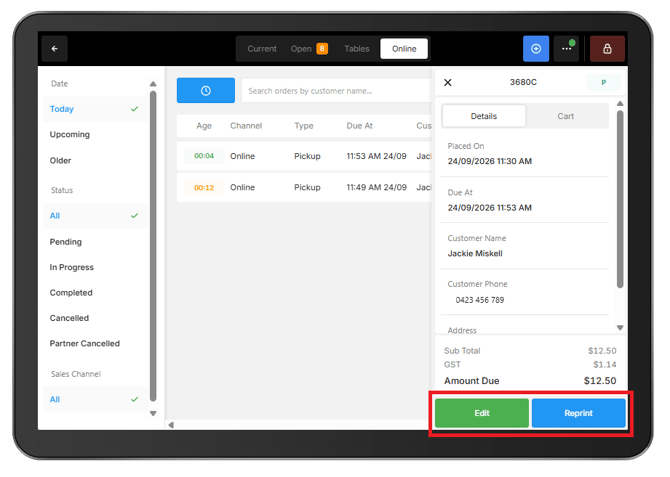Create a new order with the blue plus icon

[x=536, y=49]
